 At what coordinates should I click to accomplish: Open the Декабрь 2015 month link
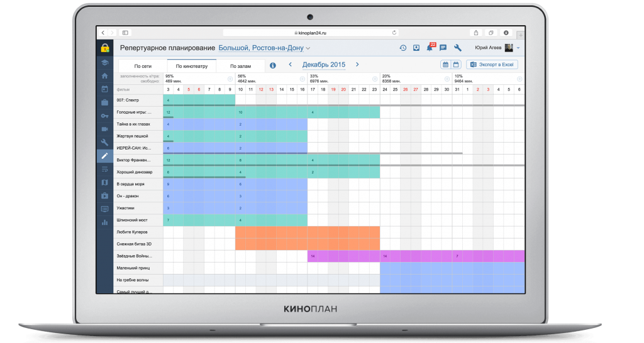323,65
